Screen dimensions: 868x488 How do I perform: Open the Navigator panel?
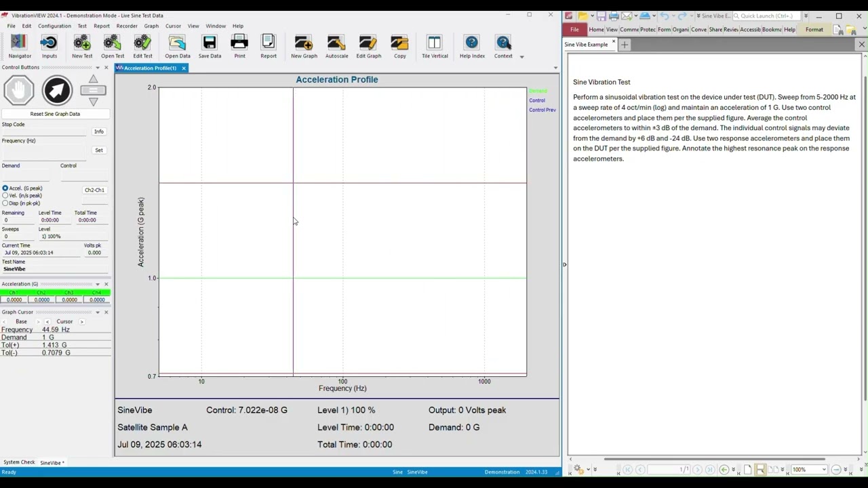pyautogui.click(x=19, y=47)
